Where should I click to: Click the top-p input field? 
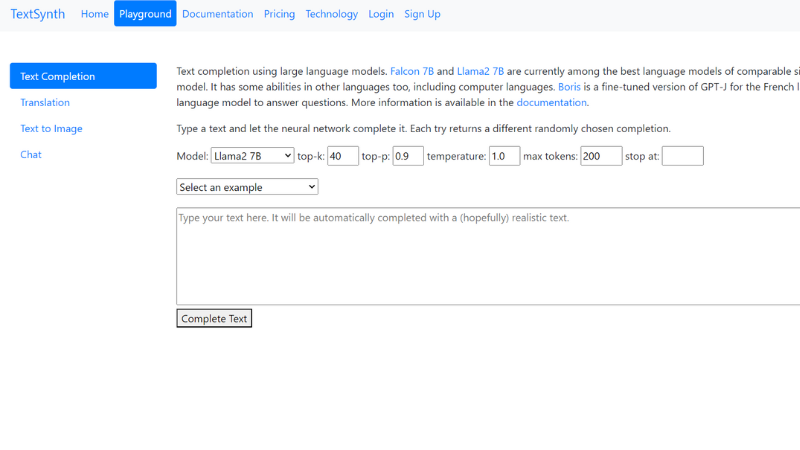point(408,156)
